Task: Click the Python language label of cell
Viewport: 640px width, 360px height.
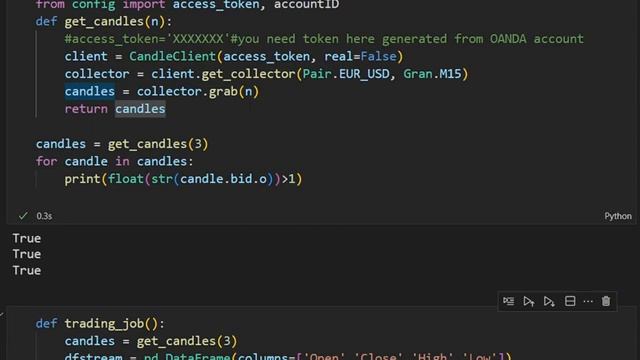Action: [x=618, y=216]
